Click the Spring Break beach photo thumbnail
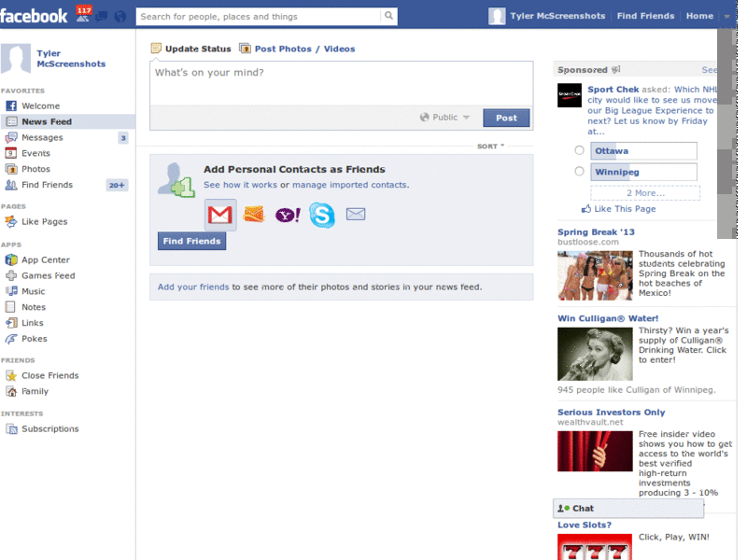Image resolution: width=747 pixels, height=560 pixels. (595, 275)
